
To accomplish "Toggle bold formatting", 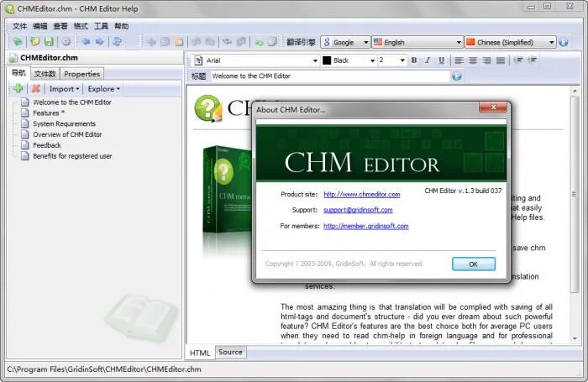I will 414,60.
